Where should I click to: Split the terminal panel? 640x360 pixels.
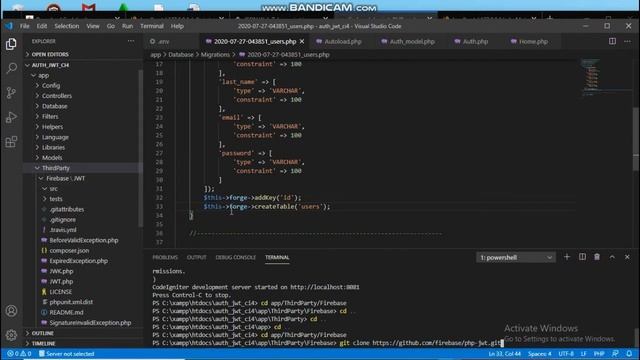pos(582,257)
